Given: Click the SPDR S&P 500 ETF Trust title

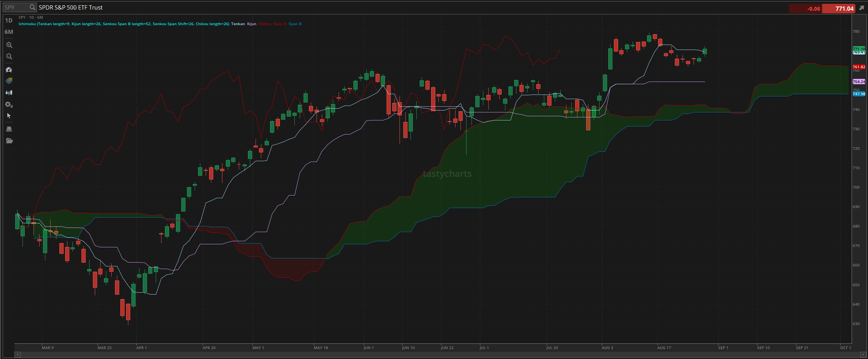Looking at the screenshot, I should pyautogui.click(x=71, y=8).
